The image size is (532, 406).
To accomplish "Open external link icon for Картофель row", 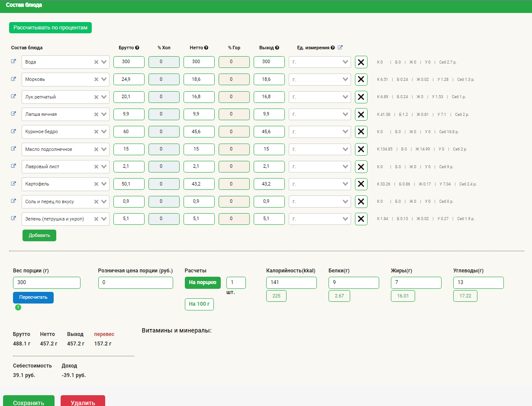I will click(x=13, y=183).
